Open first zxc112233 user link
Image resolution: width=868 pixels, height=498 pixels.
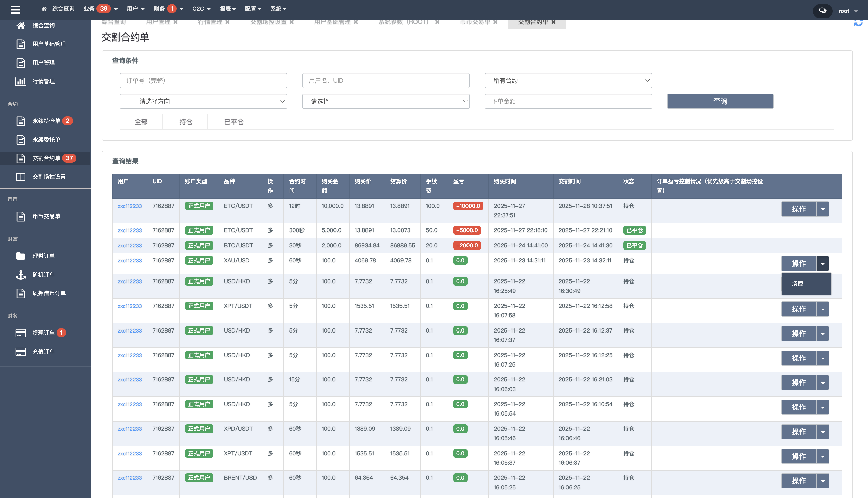(x=130, y=206)
